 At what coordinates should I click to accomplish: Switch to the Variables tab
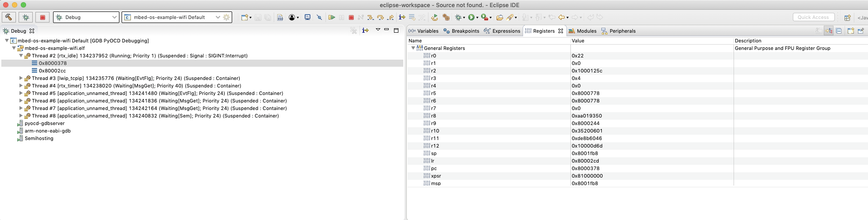click(x=423, y=31)
